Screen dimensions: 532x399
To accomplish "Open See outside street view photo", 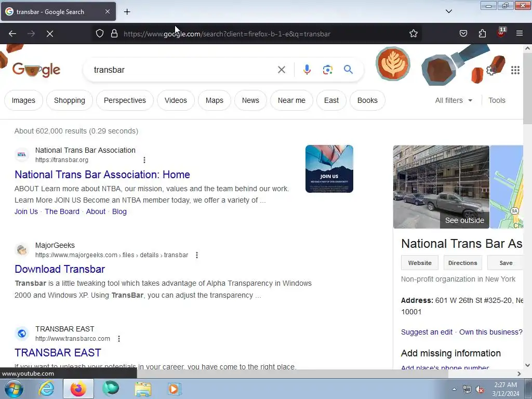I will click(441, 187).
